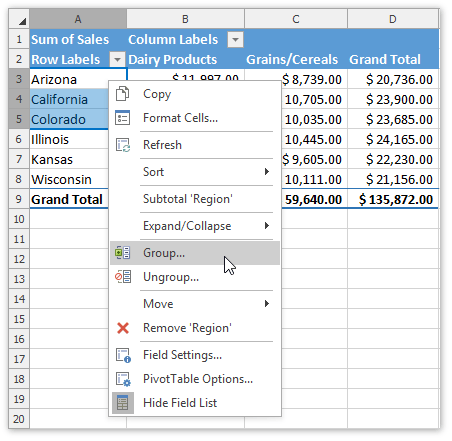
Task: Click the Hide Field List icon
Action: (x=123, y=403)
